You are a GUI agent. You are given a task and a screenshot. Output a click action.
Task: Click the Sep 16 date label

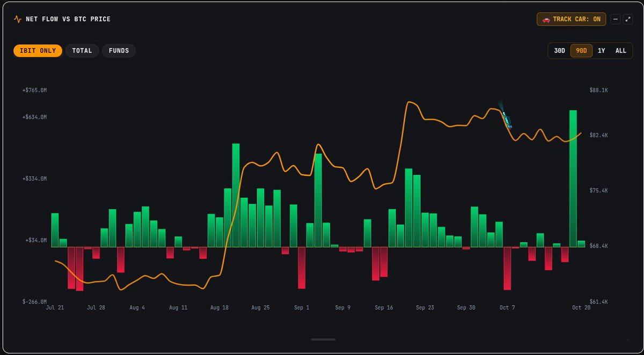384,308
